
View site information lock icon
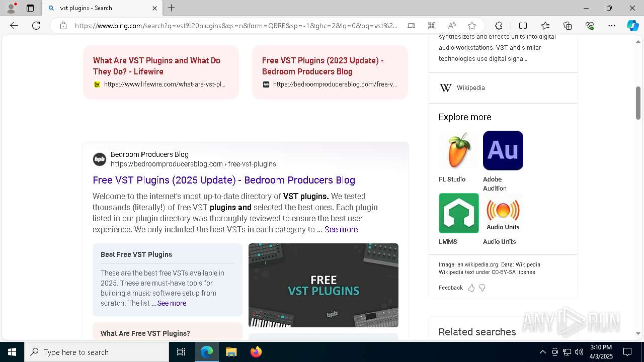[63, 26]
